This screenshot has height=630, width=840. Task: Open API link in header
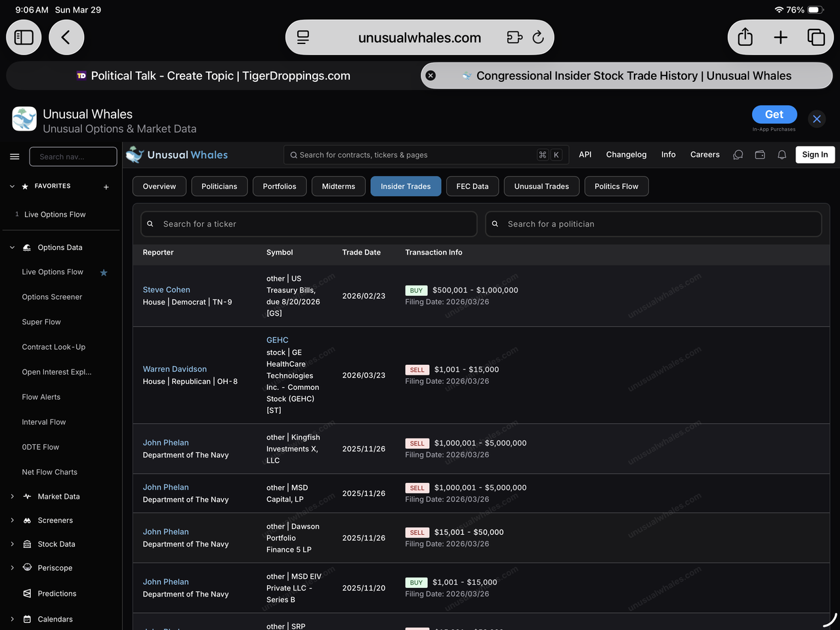click(585, 154)
